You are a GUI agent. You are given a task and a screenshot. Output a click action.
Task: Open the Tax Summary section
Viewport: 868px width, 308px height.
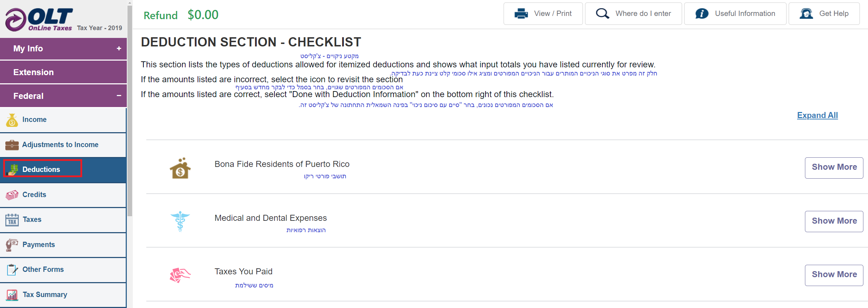click(63, 295)
